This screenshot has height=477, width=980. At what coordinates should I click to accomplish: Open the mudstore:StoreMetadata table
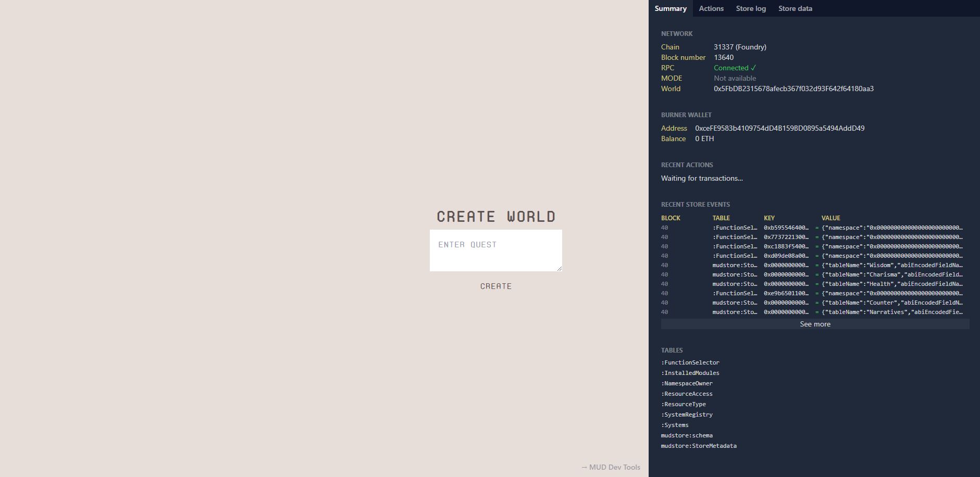[x=699, y=446]
